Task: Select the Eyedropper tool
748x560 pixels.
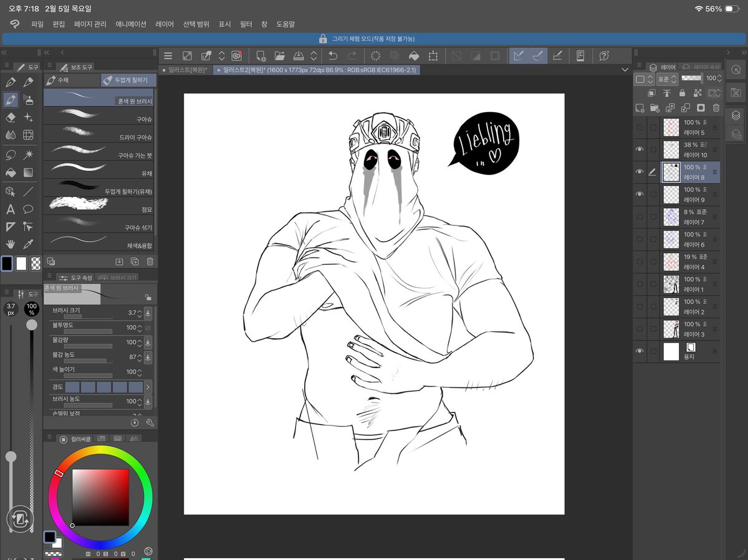Action: (28, 244)
